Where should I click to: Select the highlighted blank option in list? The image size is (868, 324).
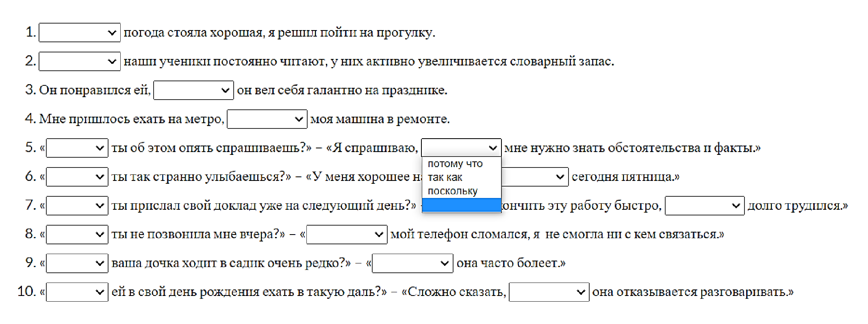pos(462,205)
